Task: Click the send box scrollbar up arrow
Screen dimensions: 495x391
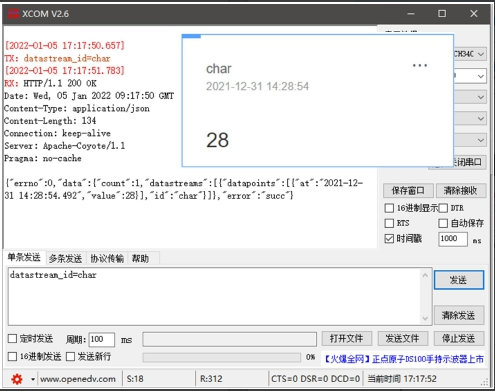Action: pyautogui.click(x=425, y=275)
